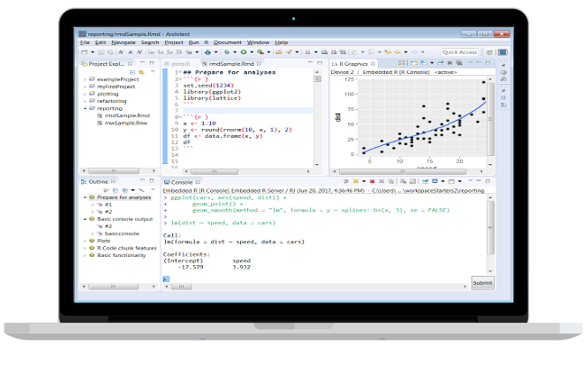Image resolution: width=588 pixels, height=366 pixels.
Task: Select the rmdSample.Rmd editor tab
Action: (232, 64)
